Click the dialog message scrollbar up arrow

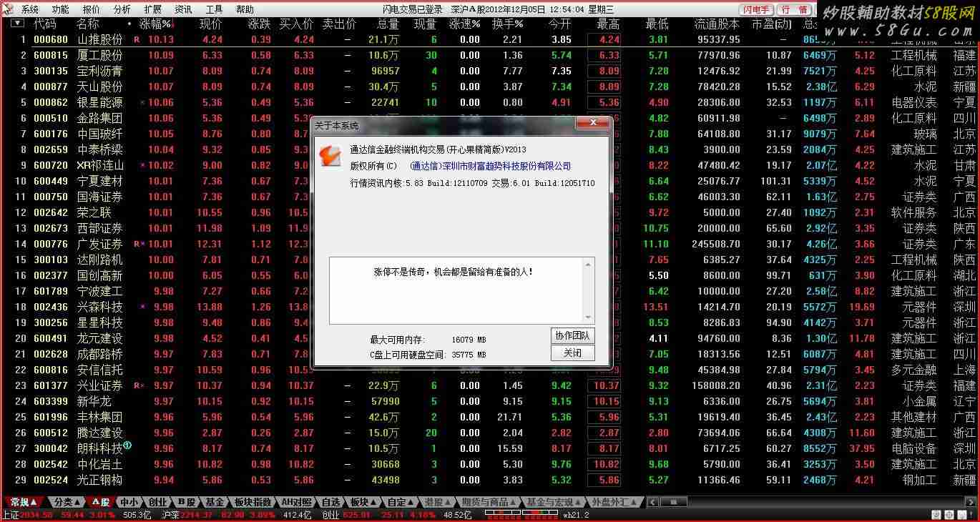(589, 265)
